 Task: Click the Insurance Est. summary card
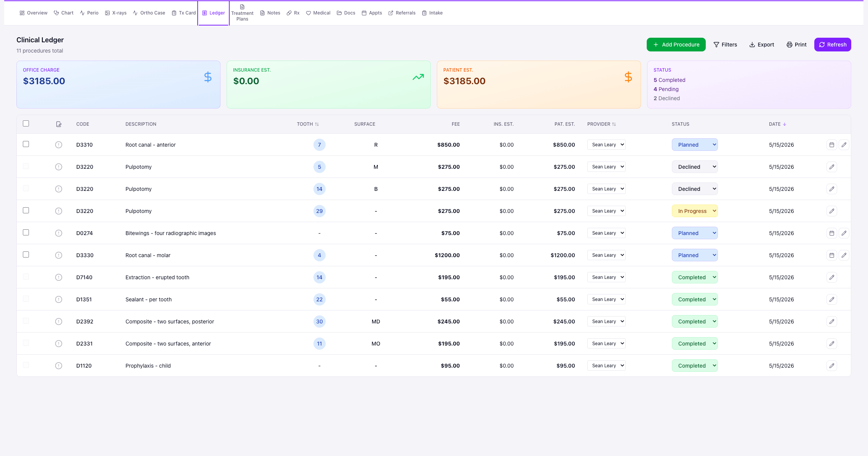tap(329, 85)
